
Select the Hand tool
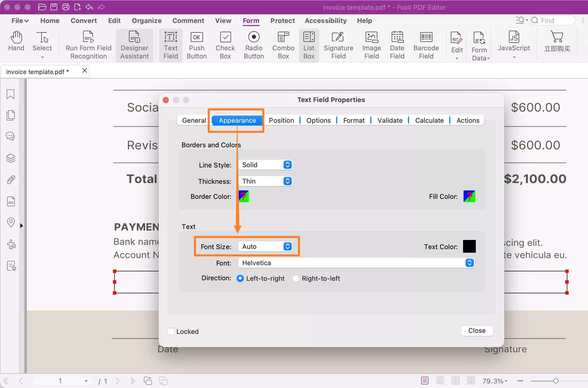click(x=16, y=42)
